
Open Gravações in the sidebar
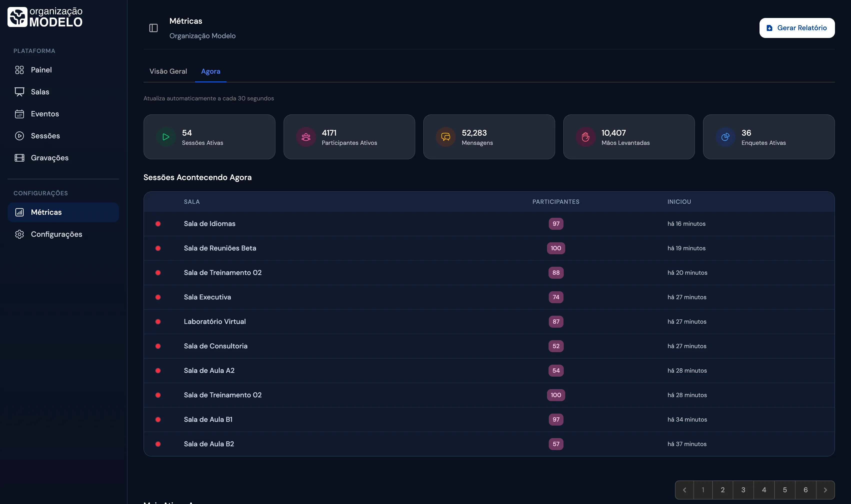point(49,158)
